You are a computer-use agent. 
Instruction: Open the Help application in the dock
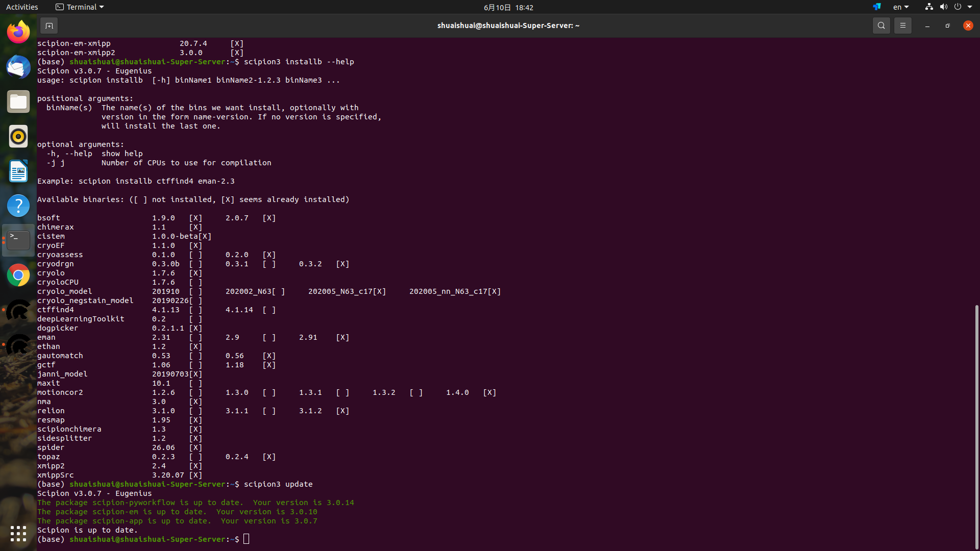pyautogui.click(x=18, y=206)
